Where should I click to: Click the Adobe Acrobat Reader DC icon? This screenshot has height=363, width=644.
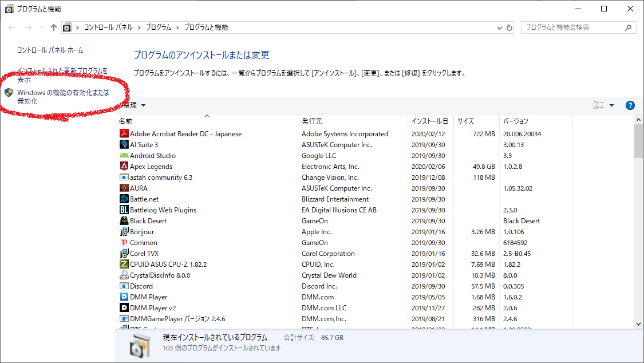click(124, 133)
